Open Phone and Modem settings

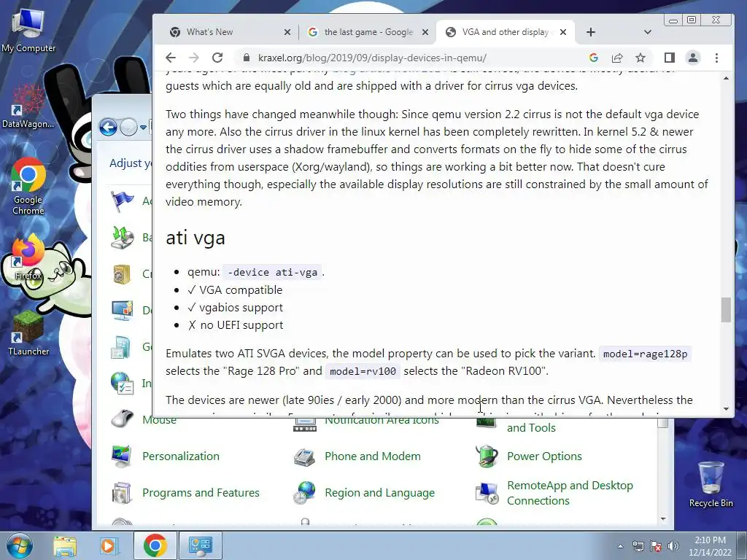tap(373, 456)
